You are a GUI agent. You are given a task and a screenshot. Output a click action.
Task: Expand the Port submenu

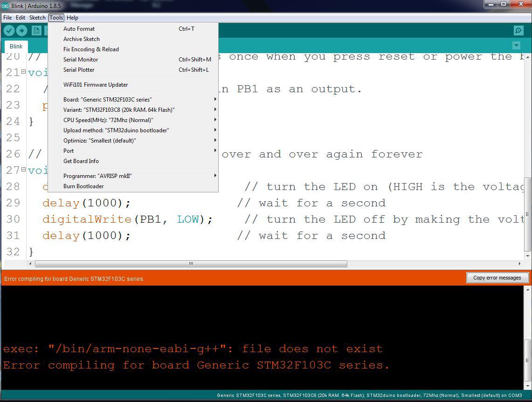pos(133,150)
